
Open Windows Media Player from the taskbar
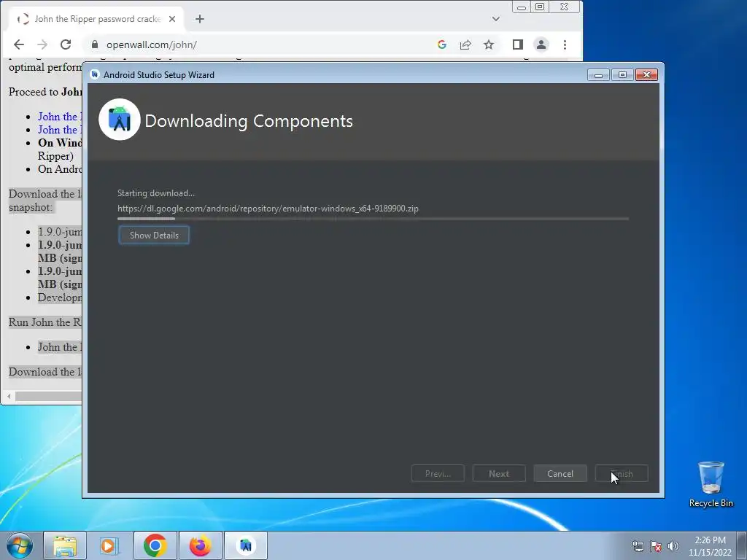(x=109, y=545)
